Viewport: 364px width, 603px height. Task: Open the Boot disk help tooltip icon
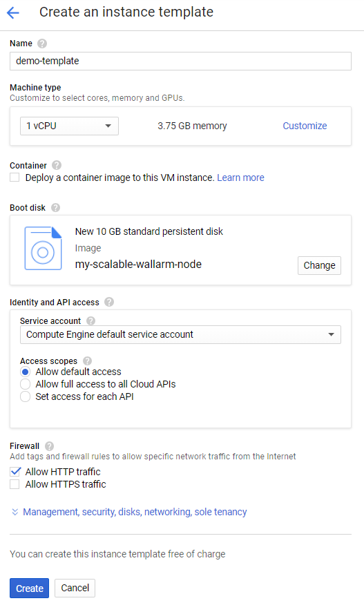pos(55,208)
